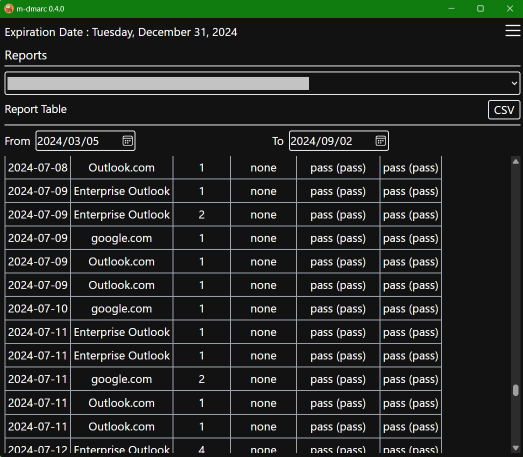Minimize the m-dmarc window
Screen dimensions: 523x457
451,9
